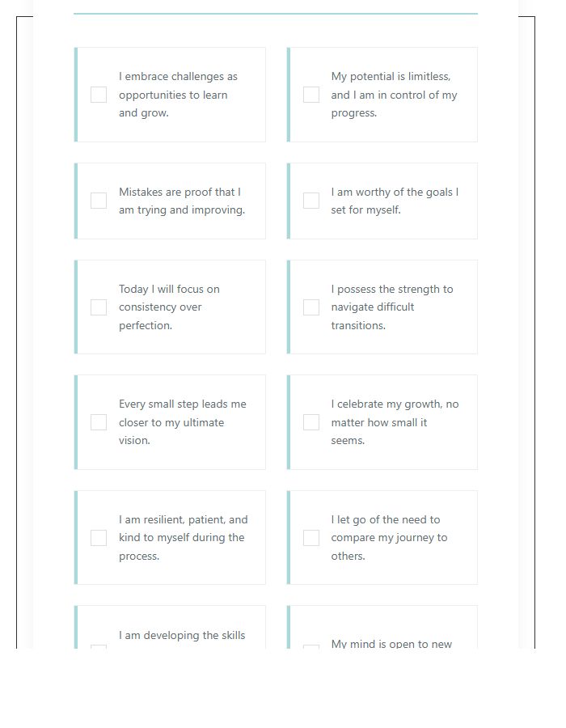Image resolution: width=566 pixels, height=728 pixels.
Task: Click the "I celebrate my growth" card
Action: (382, 422)
